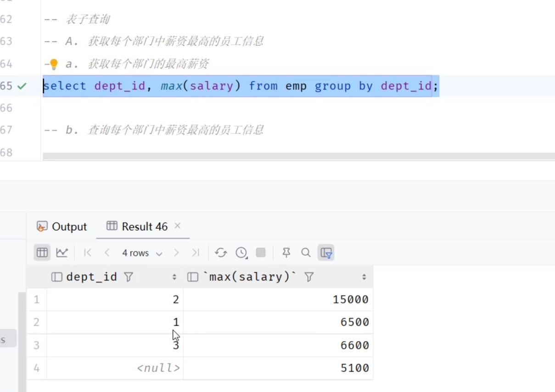This screenshot has width=555, height=392.
Task: Expand the 4 rows page size dropdown
Action: pos(142,253)
